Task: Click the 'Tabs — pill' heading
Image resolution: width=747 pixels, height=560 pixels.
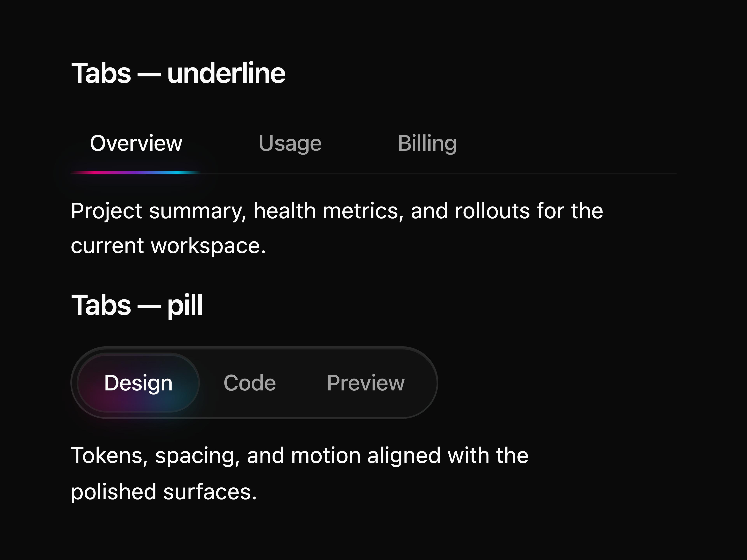Action: (137, 305)
